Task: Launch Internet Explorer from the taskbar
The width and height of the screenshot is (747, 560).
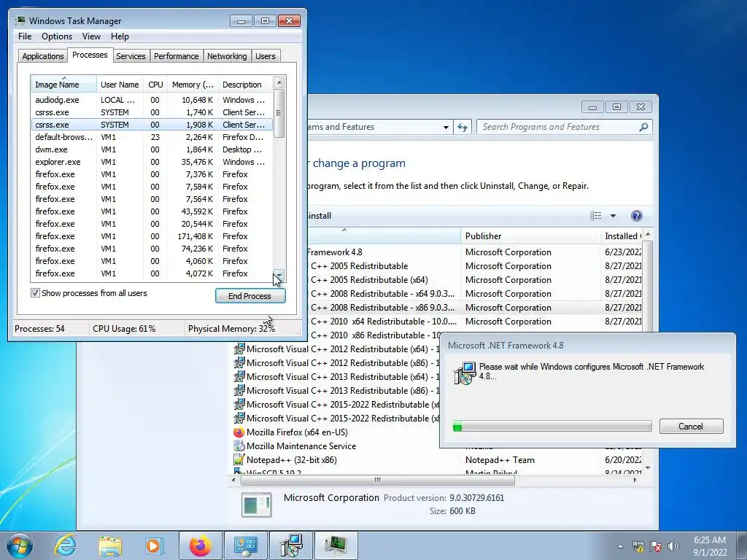Action: pyautogui.click(x=65, y=545)
